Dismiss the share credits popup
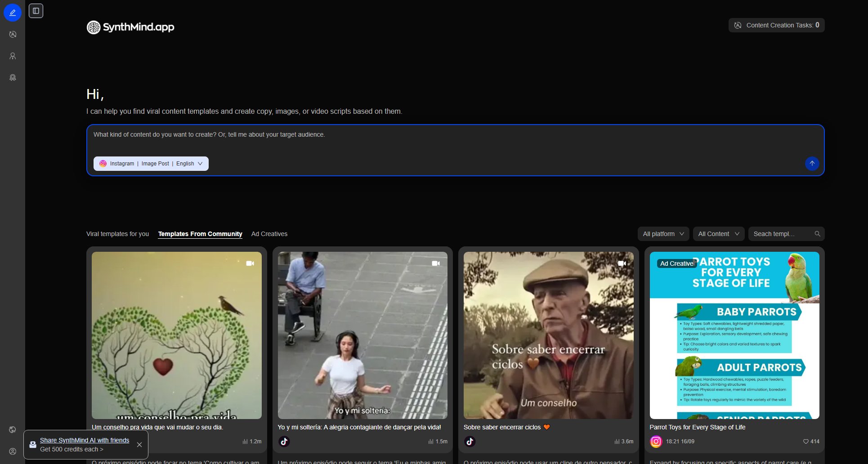The width and height of the screenshot is (868, 464). click(x=139, y=445)
